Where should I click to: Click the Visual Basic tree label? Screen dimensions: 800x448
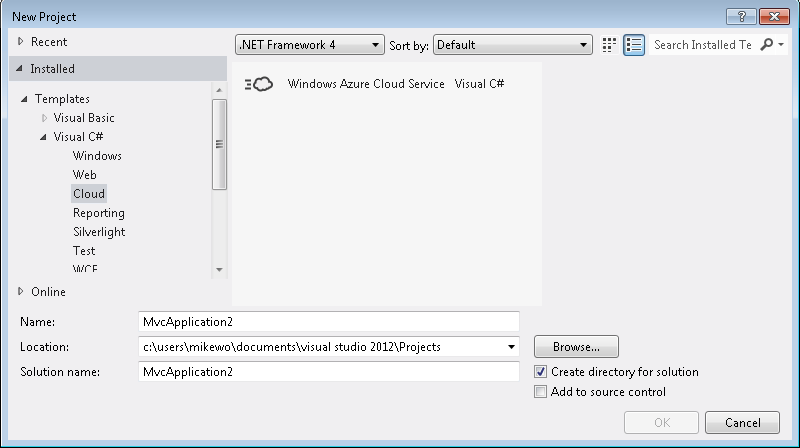tap(84, 118)
